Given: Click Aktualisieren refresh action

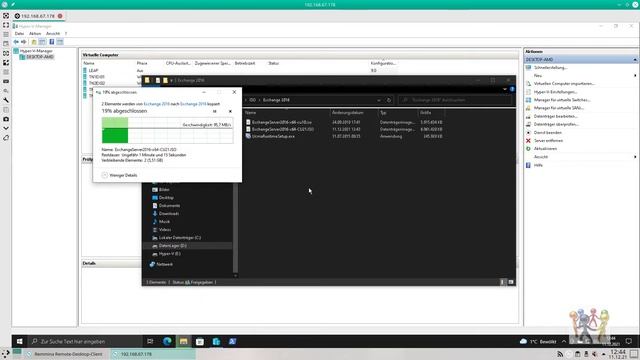Looking at the screenshot, I should pyautogui.click(x=545, y=149).
